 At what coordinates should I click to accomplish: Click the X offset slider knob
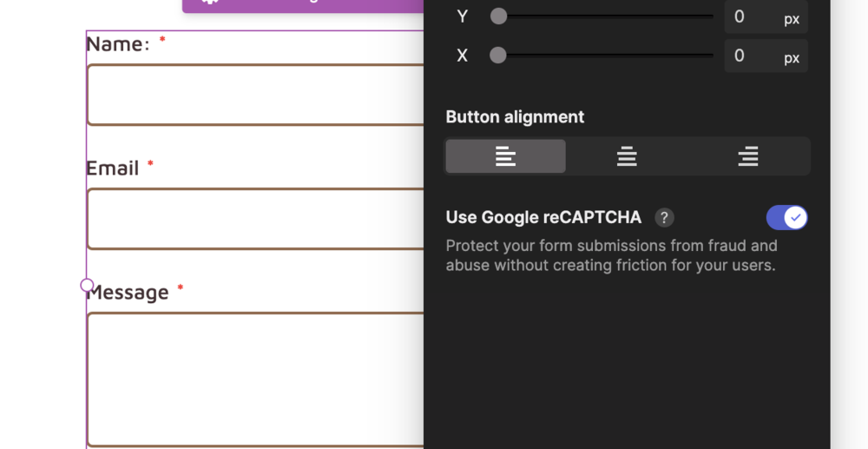pyautogui.click(x=498, y=55)
